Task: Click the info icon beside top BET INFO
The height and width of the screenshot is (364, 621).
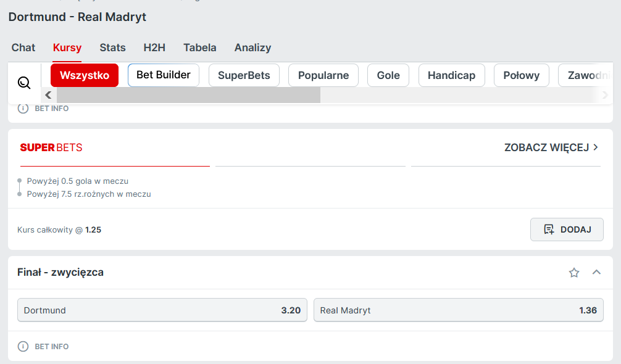Action: (x=23, y=108)
